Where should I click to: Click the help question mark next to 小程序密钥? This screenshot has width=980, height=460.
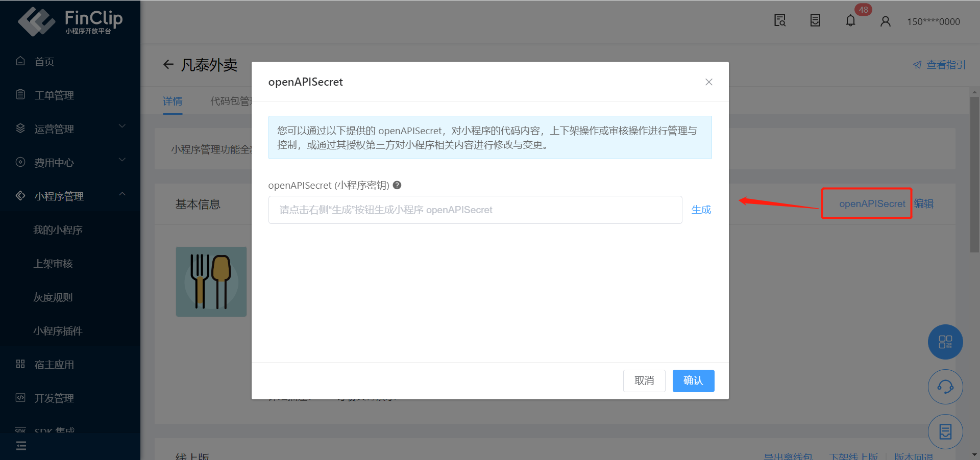tap(397, 185)
